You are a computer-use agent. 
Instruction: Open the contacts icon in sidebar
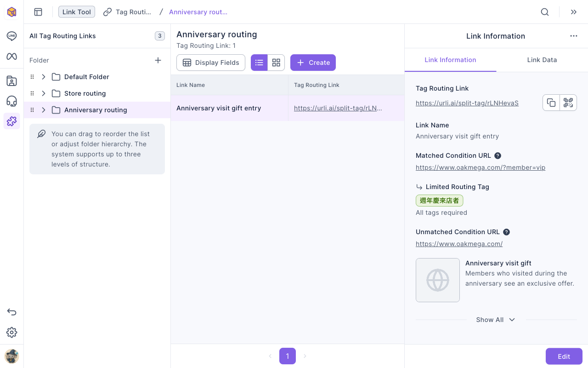pyautogui.click(x=11, y=81)
